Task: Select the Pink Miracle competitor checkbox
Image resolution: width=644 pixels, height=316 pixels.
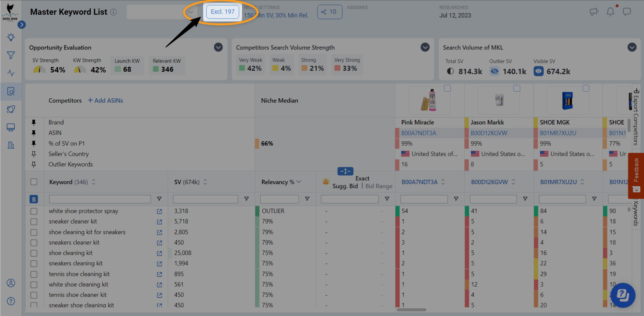Action: pyautogui.click(x=448, y=88)
